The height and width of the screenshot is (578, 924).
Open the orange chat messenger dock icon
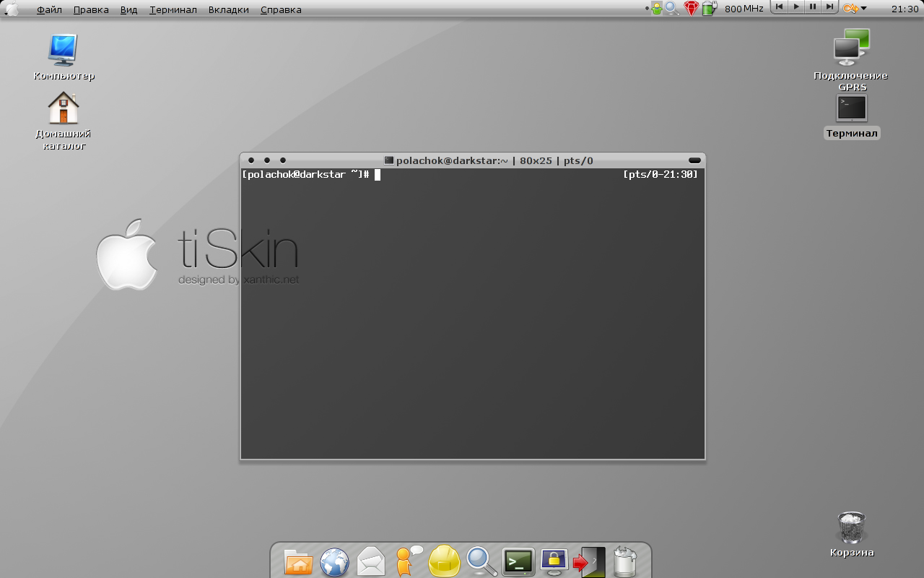[x=409, y=561]
